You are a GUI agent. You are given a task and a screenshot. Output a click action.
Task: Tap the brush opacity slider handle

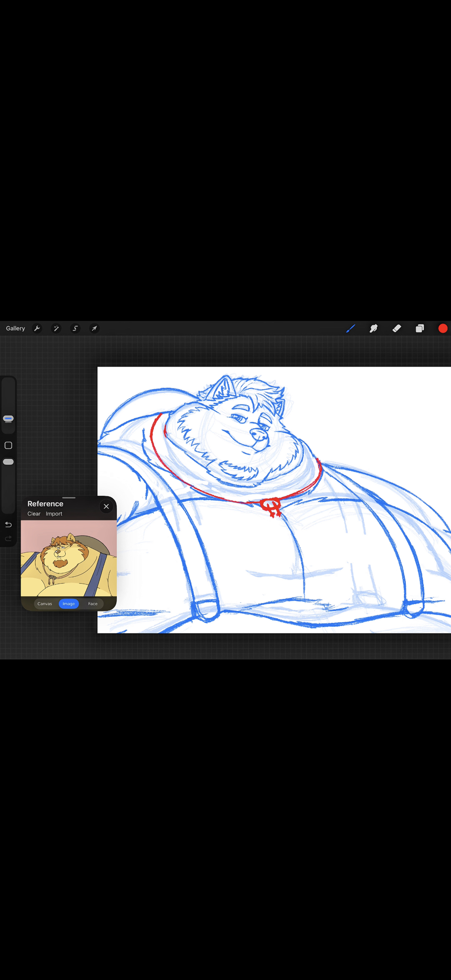[8, 462]
